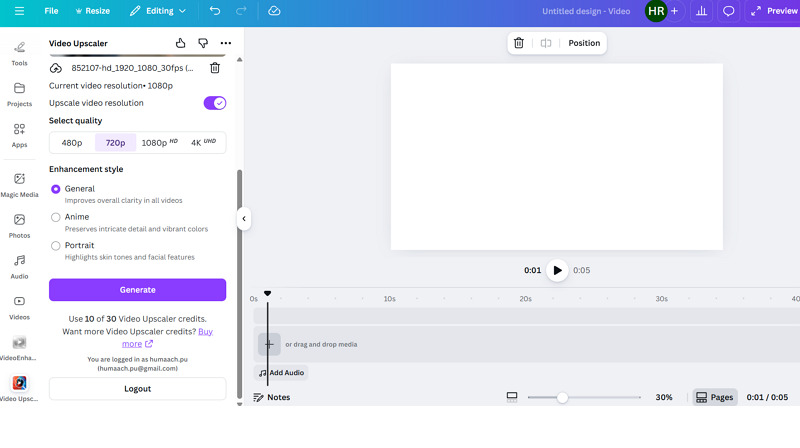The height and width of the screenshot is (448, 800).
Task: Play the video preview
Action: coord(557,270)
